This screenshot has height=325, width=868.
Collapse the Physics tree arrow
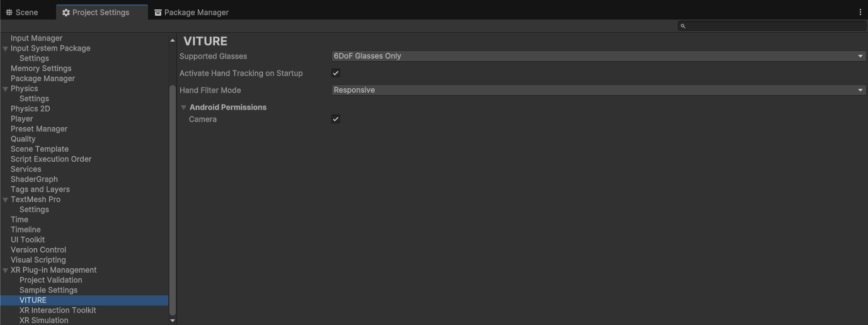coord(6,89)
